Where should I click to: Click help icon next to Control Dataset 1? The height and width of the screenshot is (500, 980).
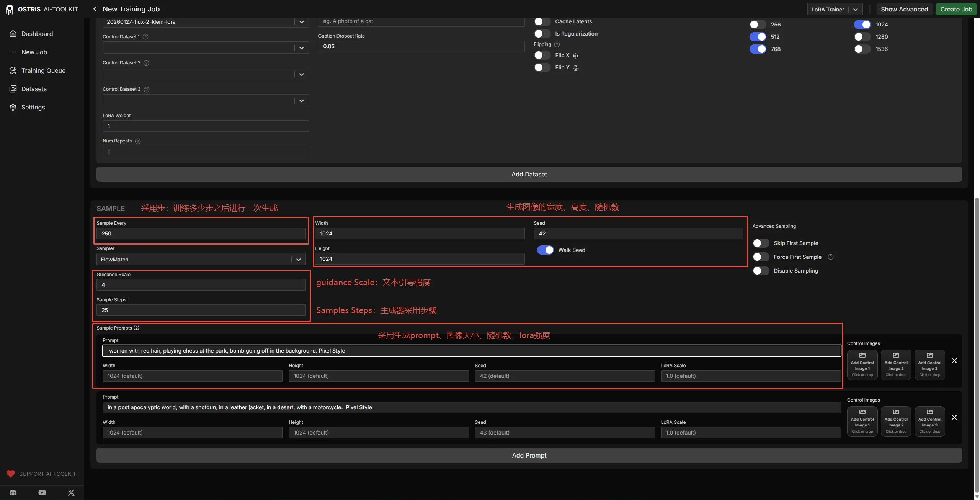(x=145, y=37)
